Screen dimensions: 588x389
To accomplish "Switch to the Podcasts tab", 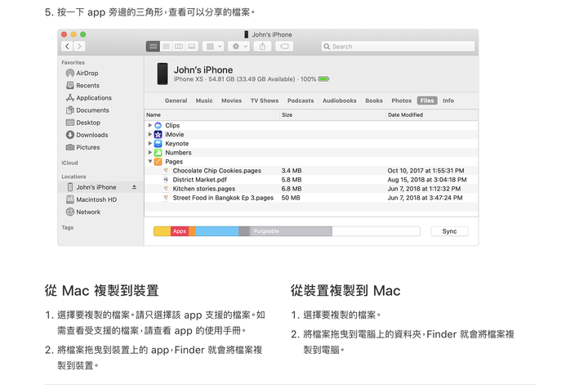I will point(301,101).
